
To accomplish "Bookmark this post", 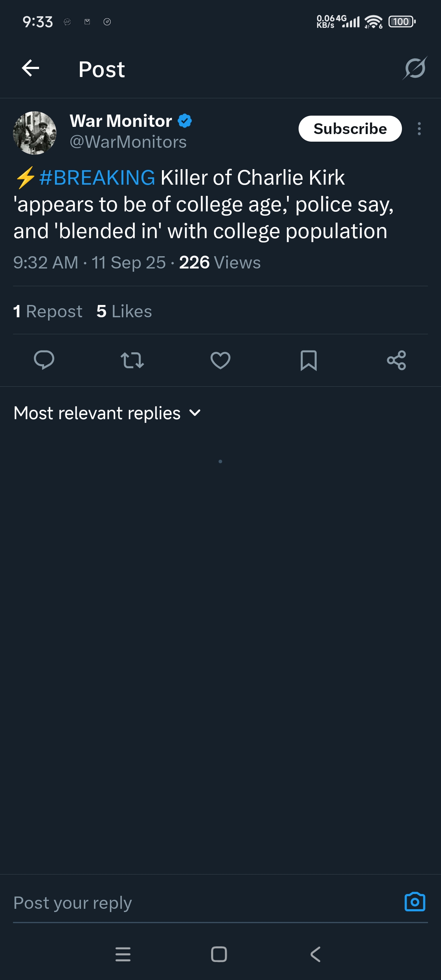I will [x=308, y=360].
